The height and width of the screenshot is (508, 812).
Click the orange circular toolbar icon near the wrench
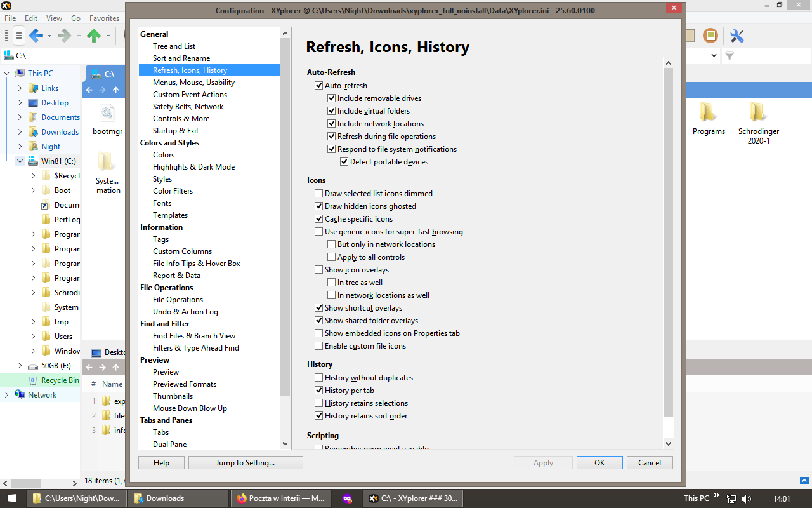710,36
